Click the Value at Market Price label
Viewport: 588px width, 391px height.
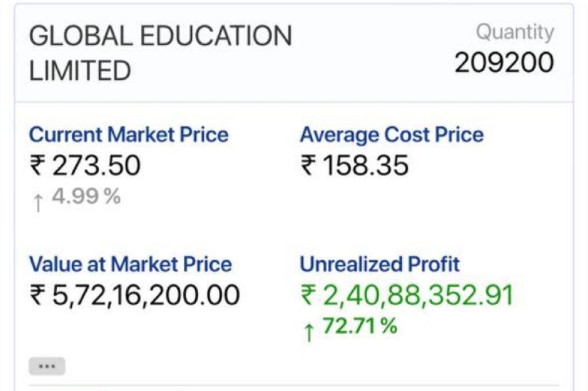[x=130, y=264]
